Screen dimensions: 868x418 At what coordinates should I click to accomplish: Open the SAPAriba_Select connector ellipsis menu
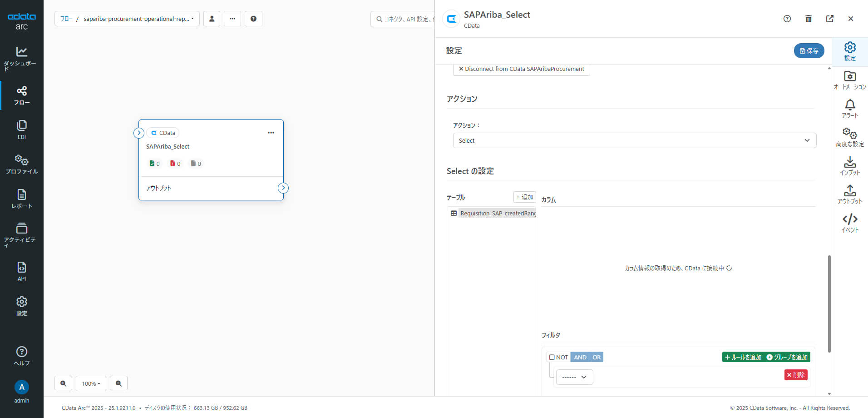point(271,133)
